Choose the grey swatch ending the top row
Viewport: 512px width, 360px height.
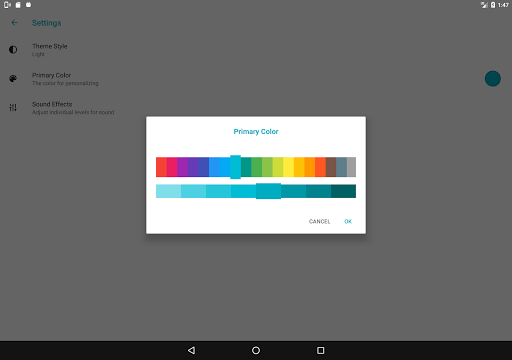pyautogui.click(x=351, y=167)
